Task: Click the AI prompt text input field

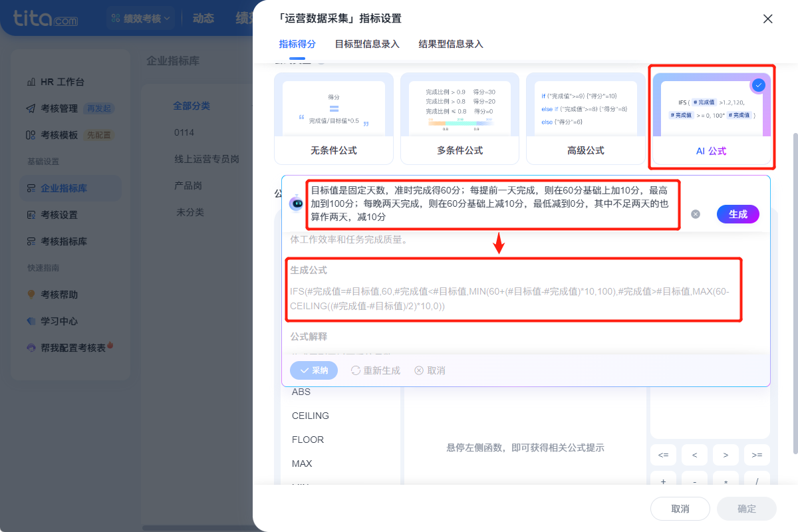Action: click(x=492, y=204)
